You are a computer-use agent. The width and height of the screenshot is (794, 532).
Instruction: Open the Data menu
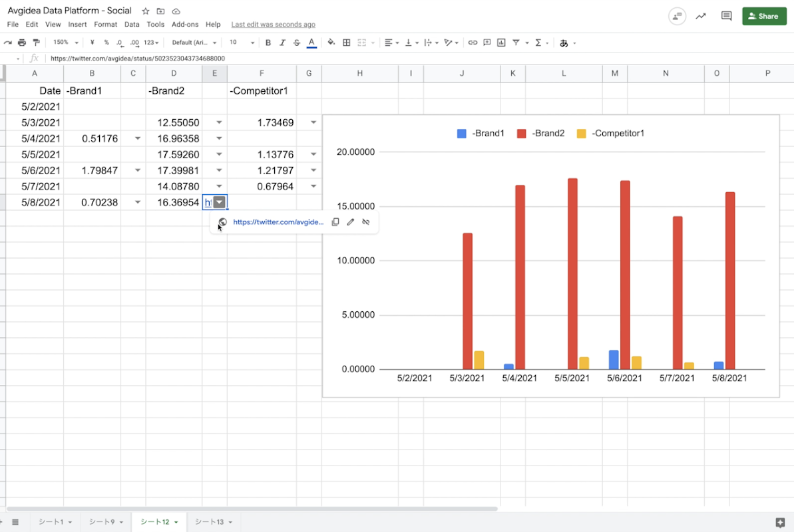click(132, 25)
